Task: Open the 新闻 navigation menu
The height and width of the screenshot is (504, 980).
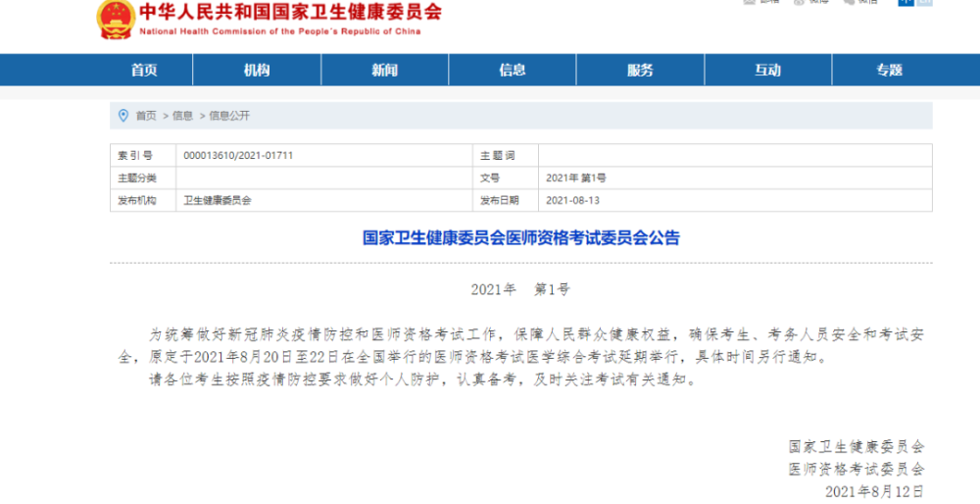Action: pos(385,70)
